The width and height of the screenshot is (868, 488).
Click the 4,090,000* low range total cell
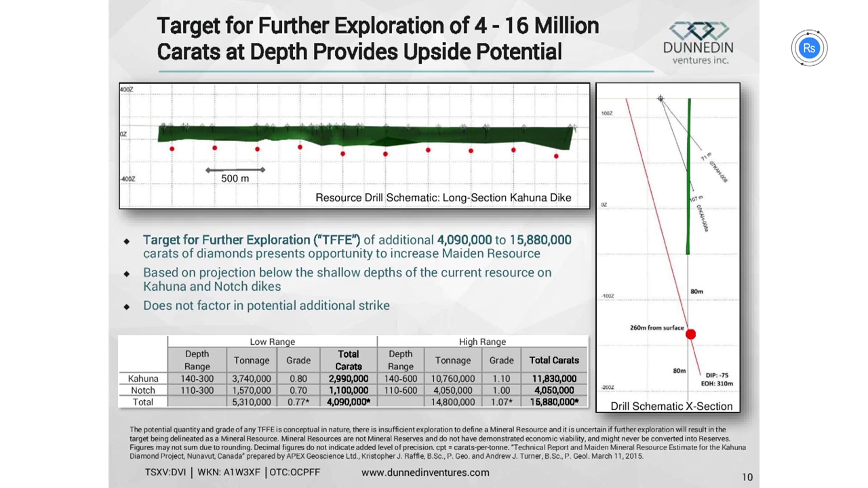tap(348, 402)
